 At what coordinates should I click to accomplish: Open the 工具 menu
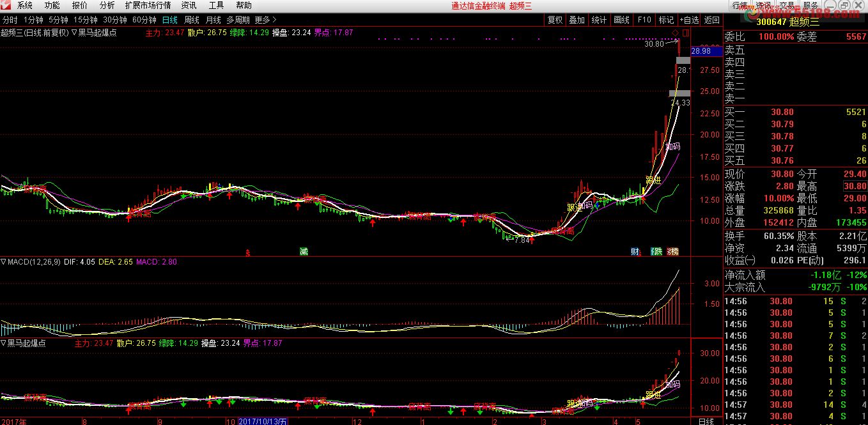pos(216,5)
